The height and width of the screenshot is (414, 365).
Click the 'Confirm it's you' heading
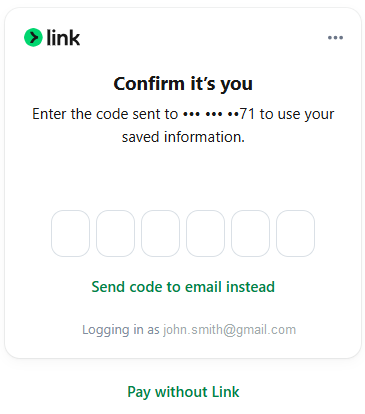click(x=183, y=84)
